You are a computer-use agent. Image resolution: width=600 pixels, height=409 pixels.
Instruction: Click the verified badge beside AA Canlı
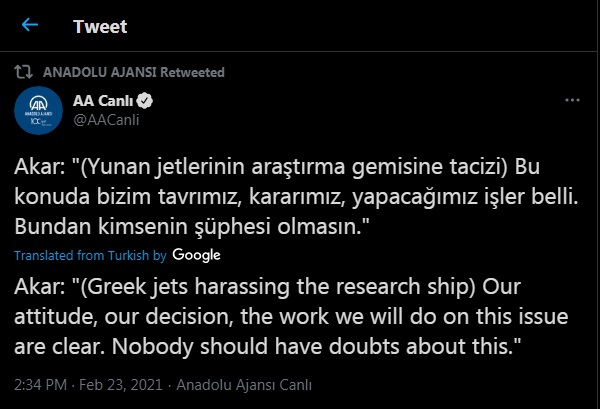pos(144,101)
